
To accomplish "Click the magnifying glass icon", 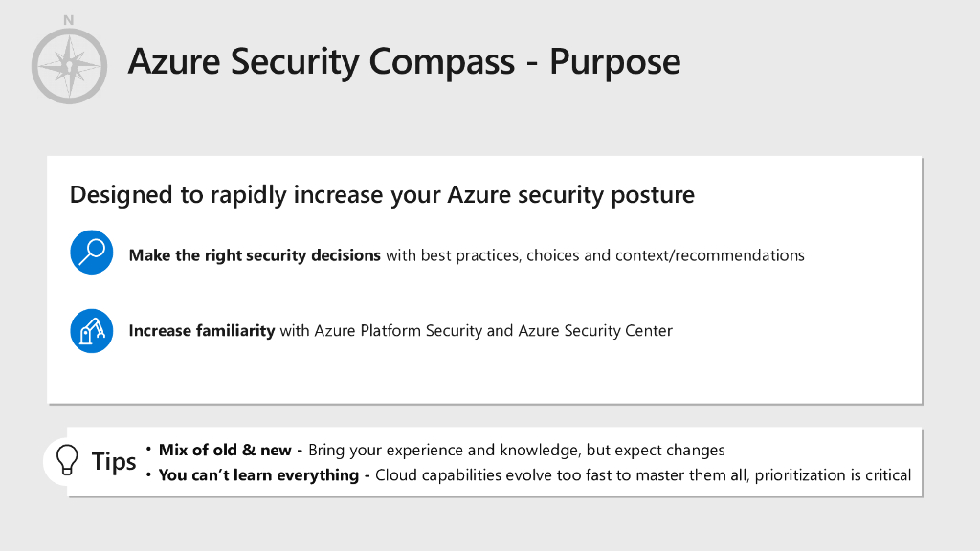I will (x=92, y=253).
